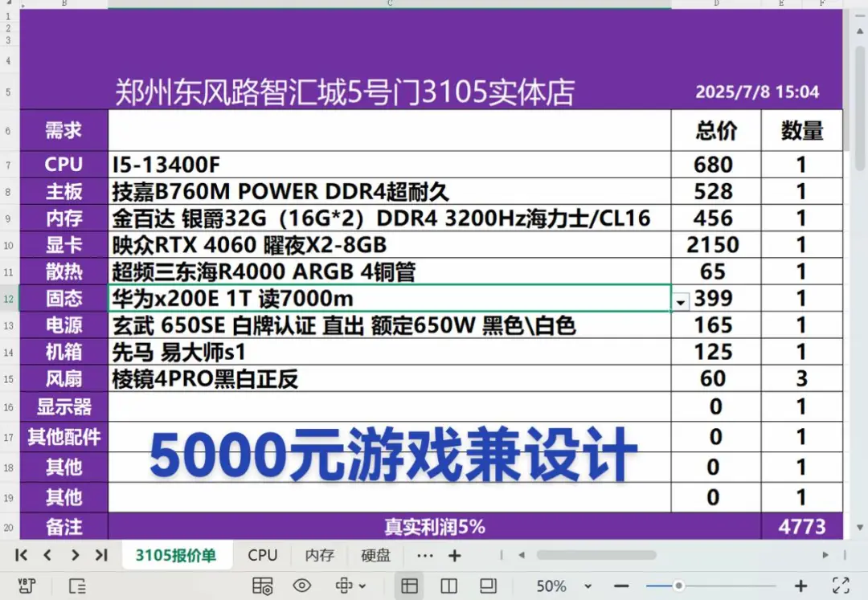Select the 玄武 650SE power supply cell
This screenshot has width=868, height=600.
(390, 325)
